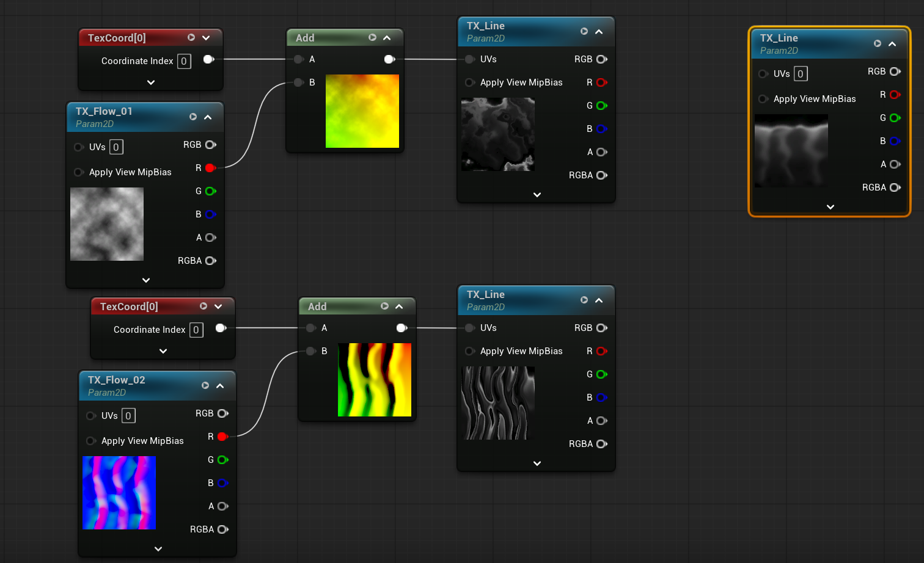Select the top Add node title

[x=305, y=38]
